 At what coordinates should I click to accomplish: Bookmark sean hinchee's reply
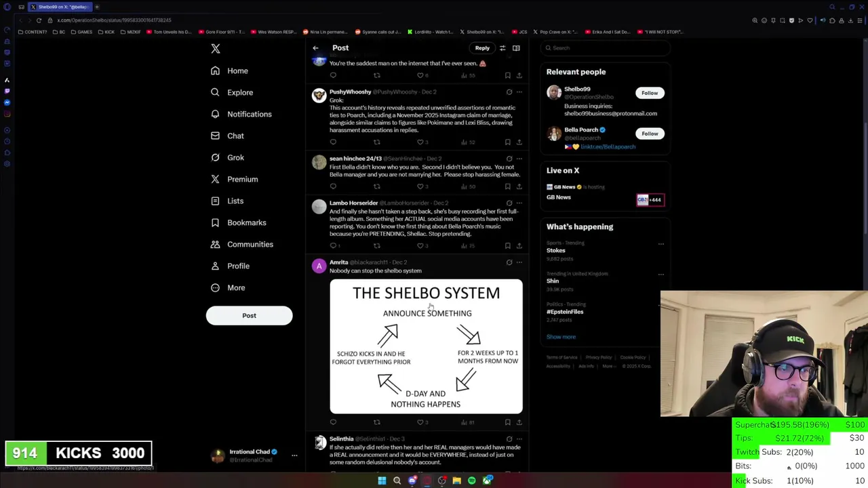(x=507, y=186)
